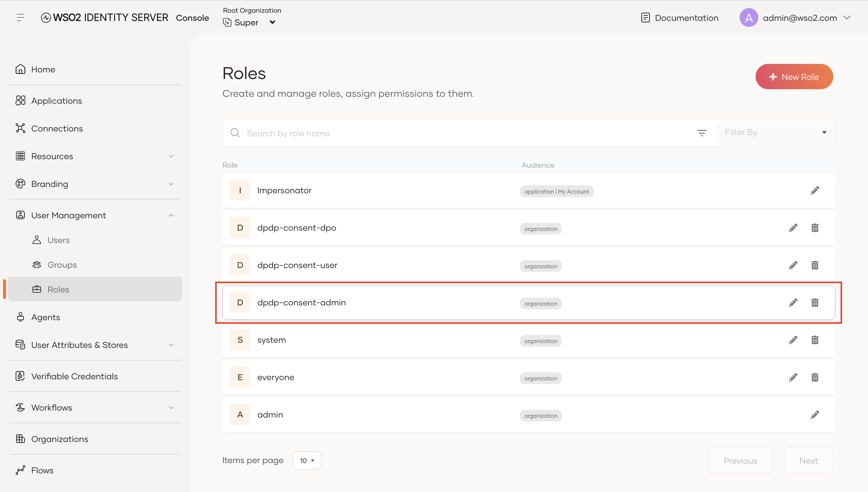The width and height of the screenshot is (868, 492).
Task: Collapse the side navigation hamburger icon
Action: point(20,17)
